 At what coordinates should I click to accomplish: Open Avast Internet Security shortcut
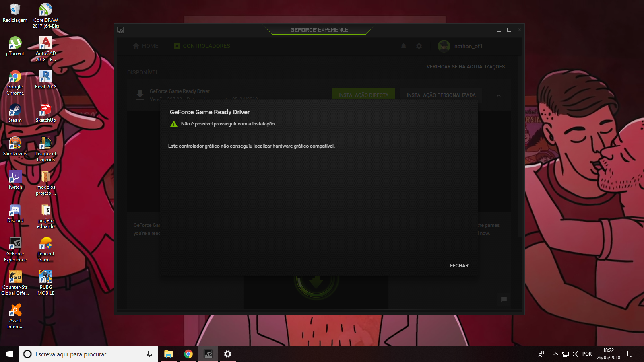15,316
